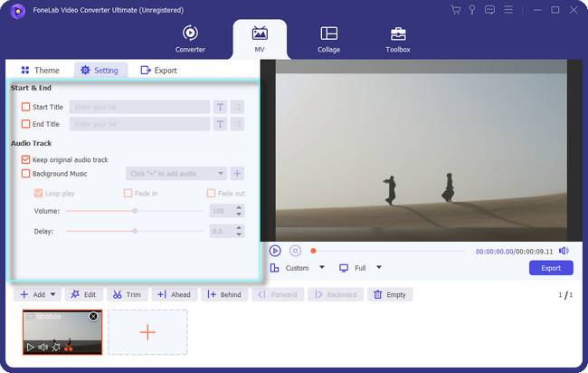Switch to the Toolbox tab

click(x=398, y=39)
